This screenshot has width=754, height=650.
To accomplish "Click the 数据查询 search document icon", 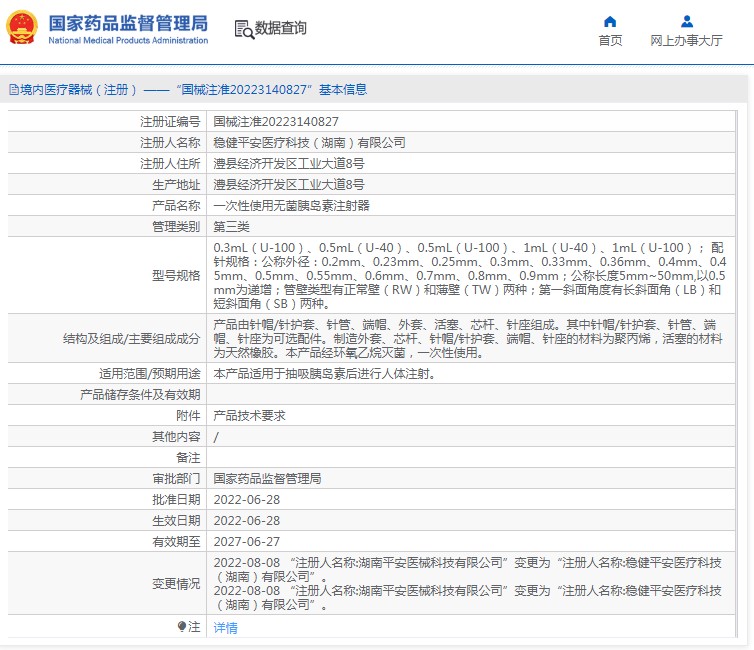I will click(243, 29).
